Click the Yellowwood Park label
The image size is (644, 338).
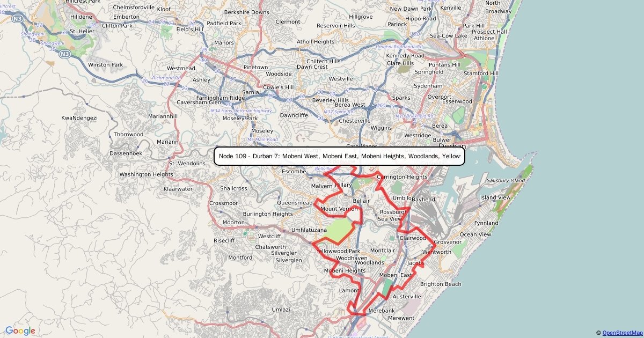(337, 251)
